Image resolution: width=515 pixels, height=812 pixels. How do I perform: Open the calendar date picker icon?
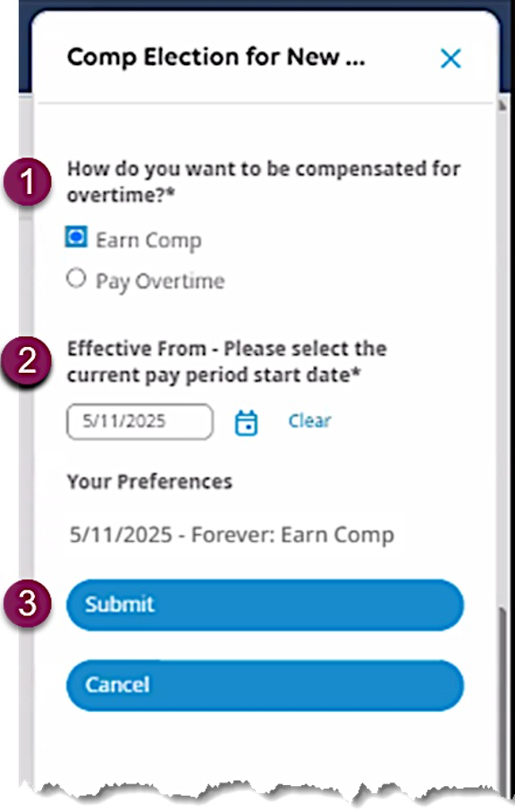pos(247,423)
